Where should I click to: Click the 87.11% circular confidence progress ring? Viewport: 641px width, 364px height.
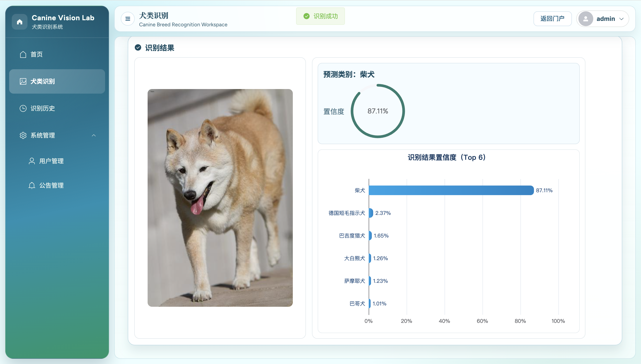tap(377, 111)
